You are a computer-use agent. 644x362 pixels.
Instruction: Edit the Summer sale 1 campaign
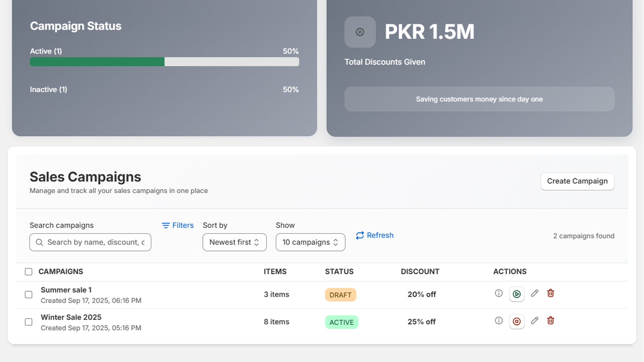point(535,294)
